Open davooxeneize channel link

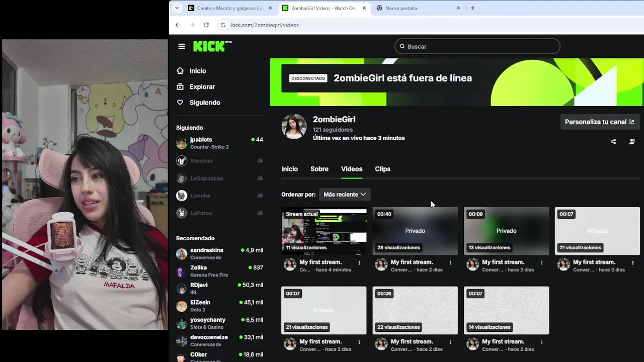click(220, 341)
